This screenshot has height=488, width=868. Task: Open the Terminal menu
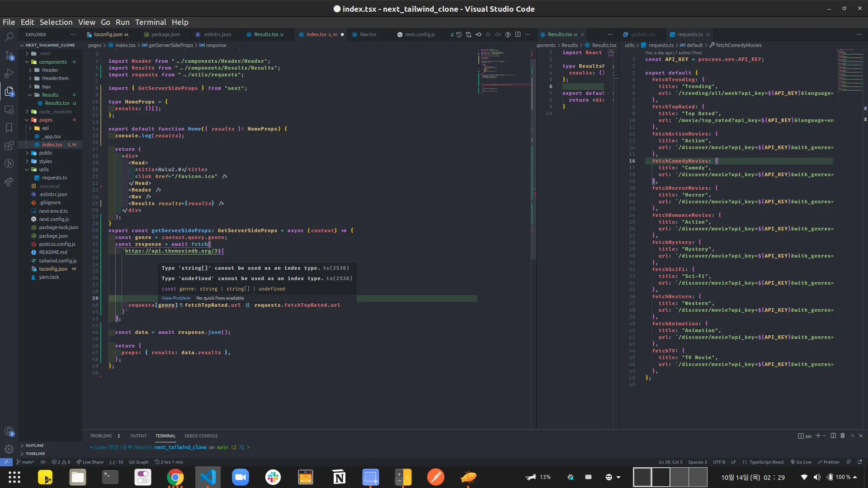point(151,22)
